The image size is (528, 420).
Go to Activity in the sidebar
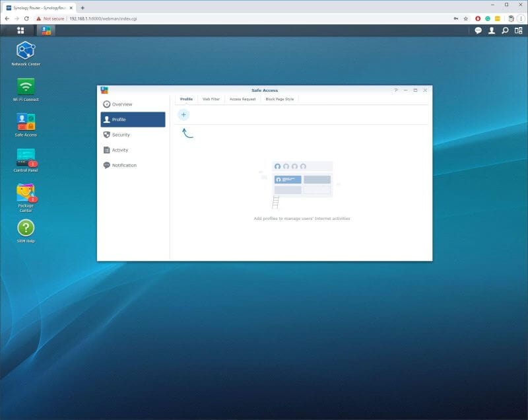[x=119, y=150]
